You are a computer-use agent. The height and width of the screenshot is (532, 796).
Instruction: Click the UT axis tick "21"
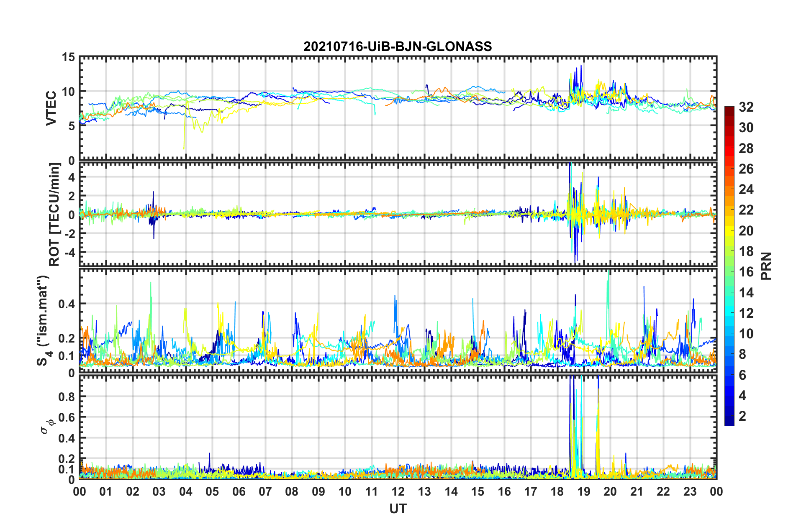(637, 491)
